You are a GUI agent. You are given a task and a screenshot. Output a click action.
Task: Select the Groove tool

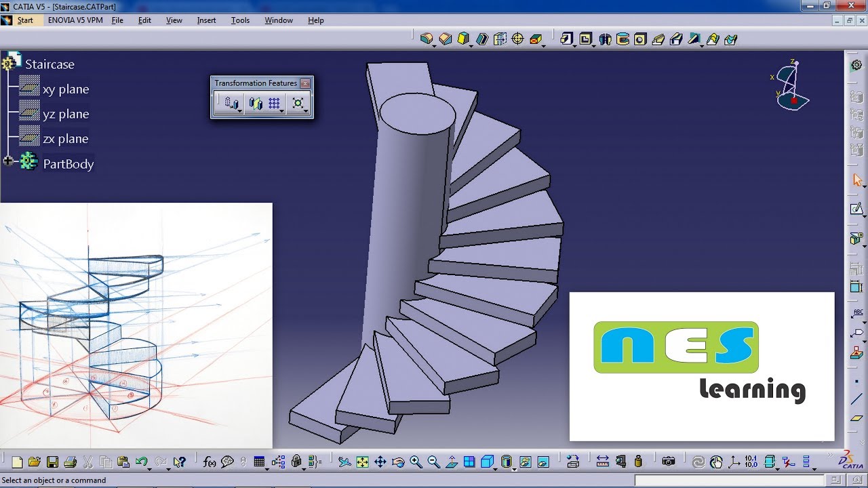[623, 39]
